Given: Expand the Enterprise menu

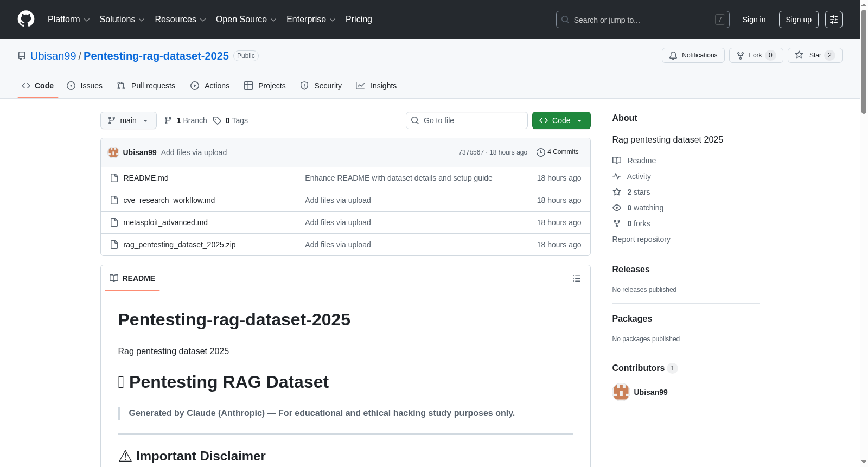Looking at the screenshot, I should [x=311, y=20].
